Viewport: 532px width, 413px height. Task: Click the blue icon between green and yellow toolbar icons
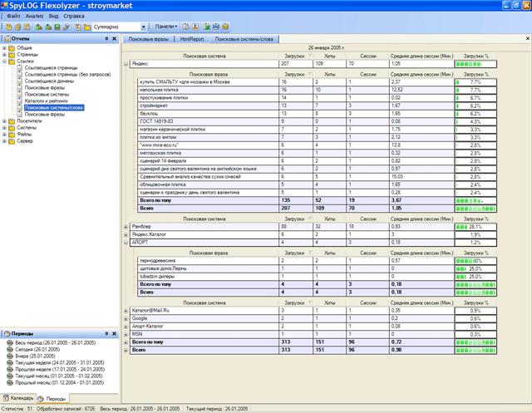(216, 27)
